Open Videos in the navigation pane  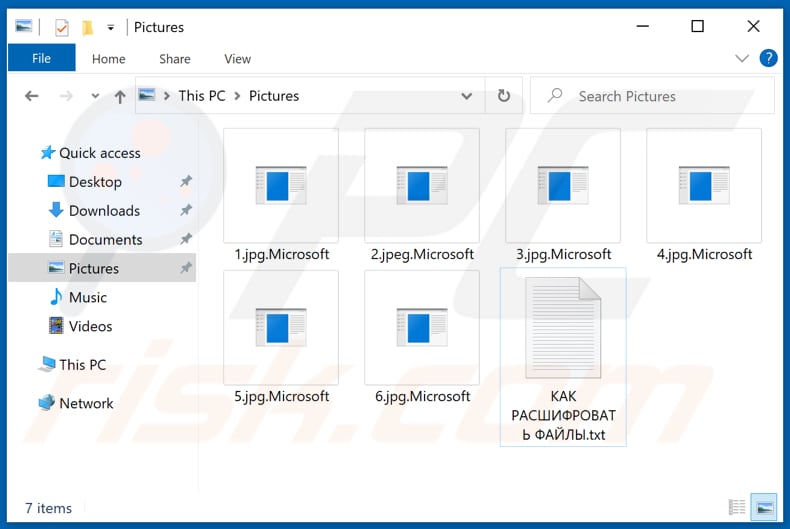(x=80, y=326)
